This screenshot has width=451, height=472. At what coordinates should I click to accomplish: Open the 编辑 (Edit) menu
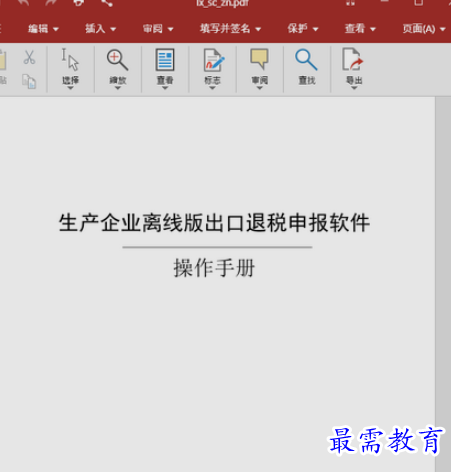pos(43,29)
